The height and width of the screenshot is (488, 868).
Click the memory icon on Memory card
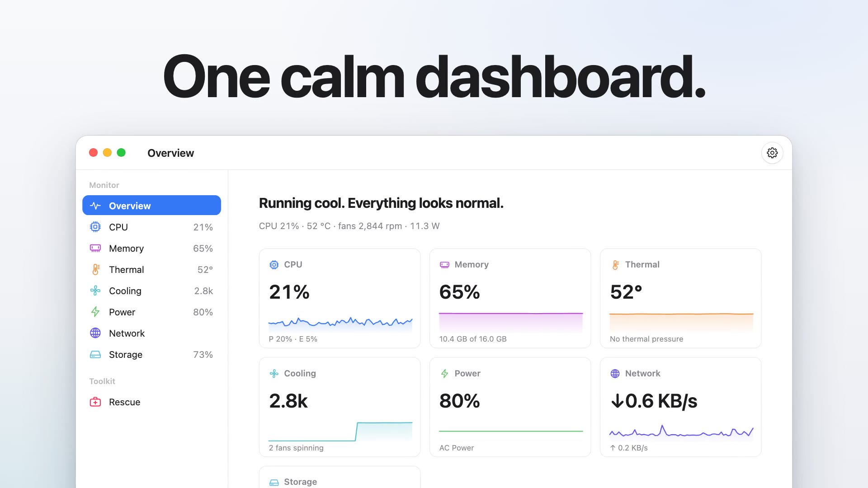pyautogui.click(x=444, y=265)
